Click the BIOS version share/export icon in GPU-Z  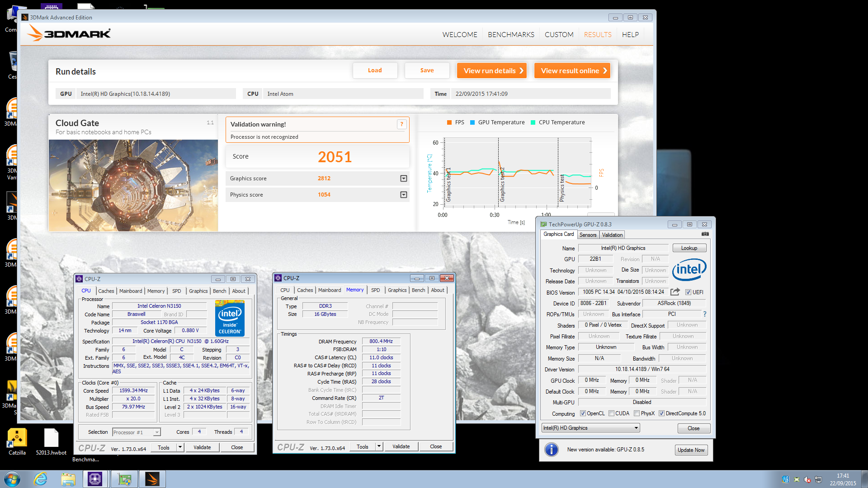[x=675, y=292]
